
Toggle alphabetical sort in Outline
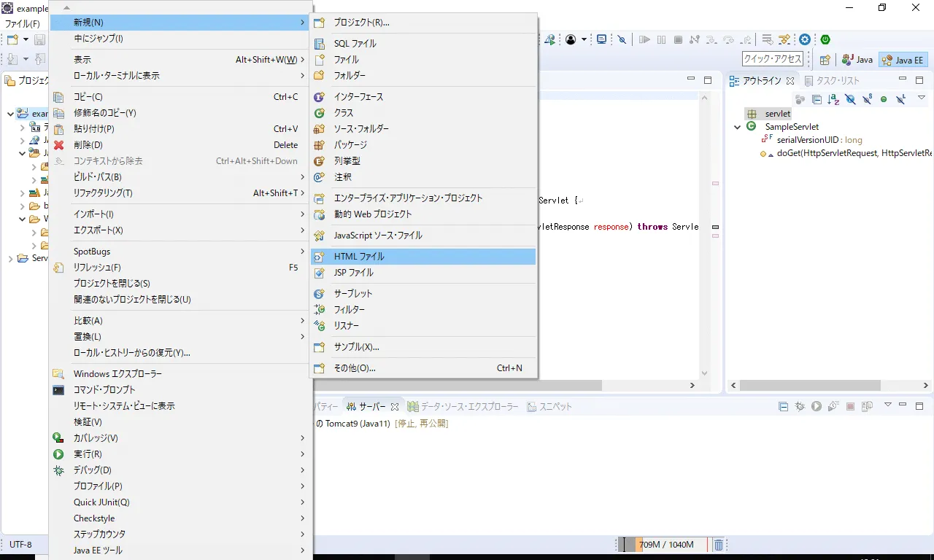coord(833,99)
